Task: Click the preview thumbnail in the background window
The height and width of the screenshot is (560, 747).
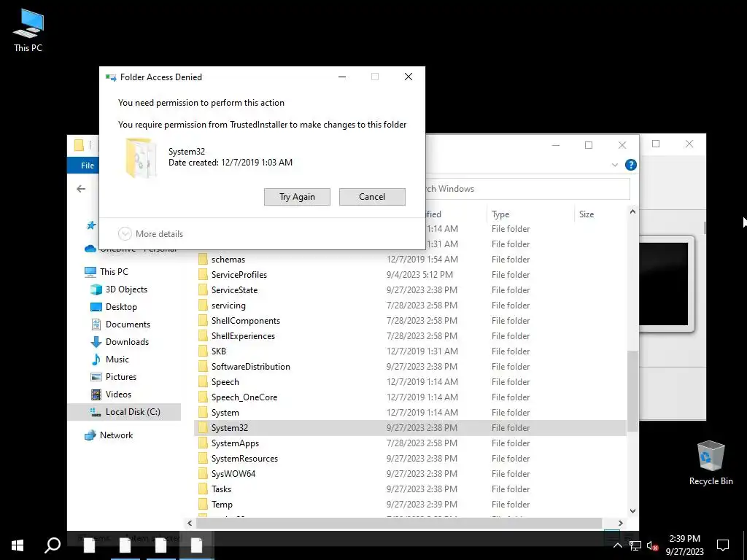Action: point(665,284)
